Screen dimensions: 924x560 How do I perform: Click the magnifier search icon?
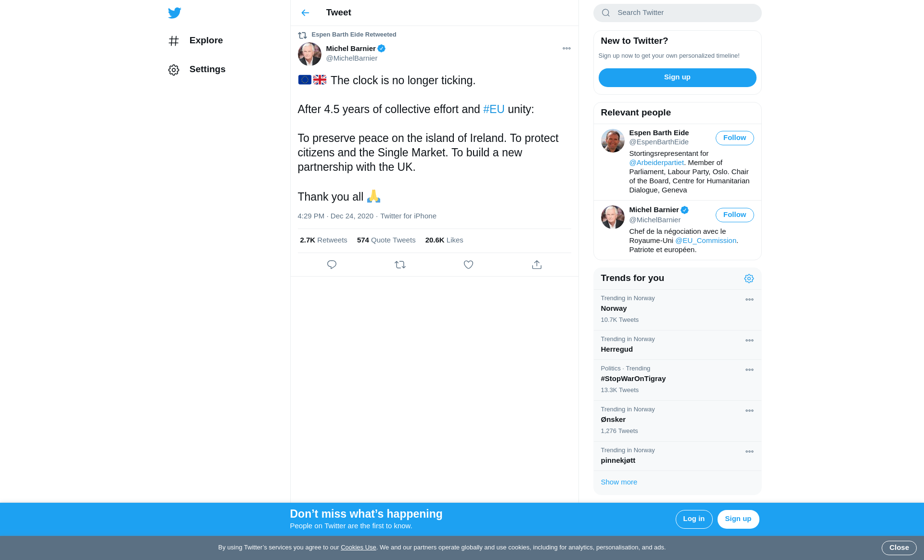pyautogui.click(x=606, y=13)
